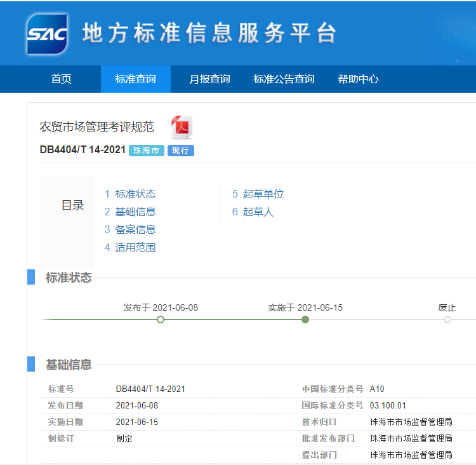This screenshot has height=465, width=476.
Task: Select the 标准查询 navigation tab
Action: click(x=135, y=79)
